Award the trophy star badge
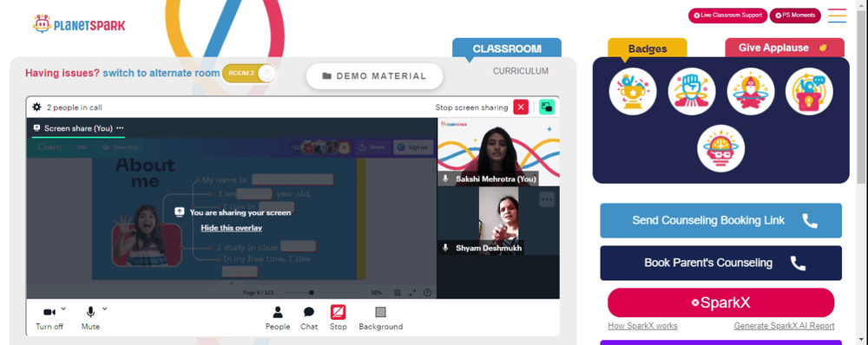 pyautogui.click(x=633, y=91)
